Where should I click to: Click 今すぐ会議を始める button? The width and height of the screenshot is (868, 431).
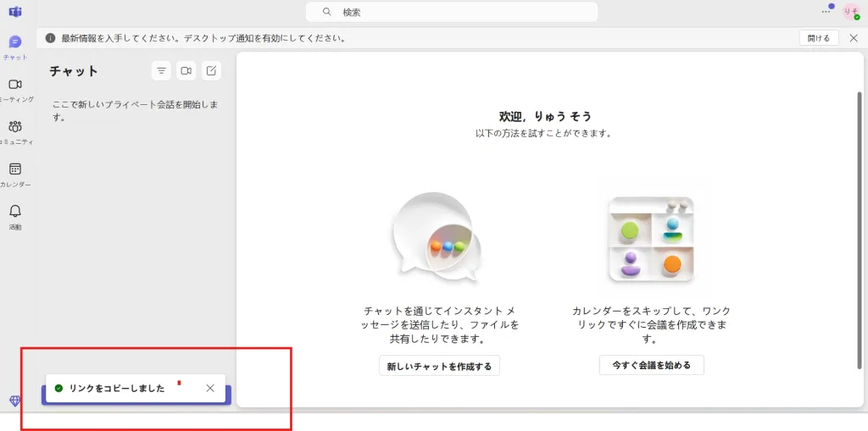(652, 365)
